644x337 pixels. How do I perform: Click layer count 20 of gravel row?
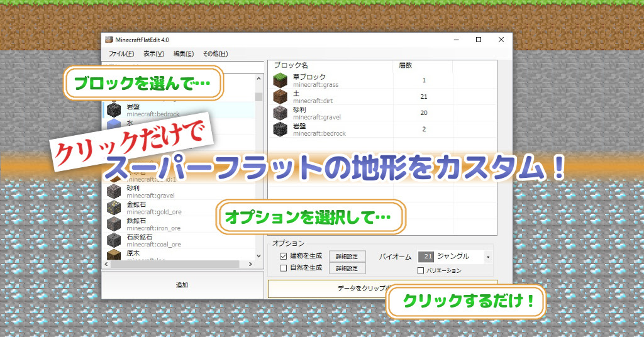(424, 113)
